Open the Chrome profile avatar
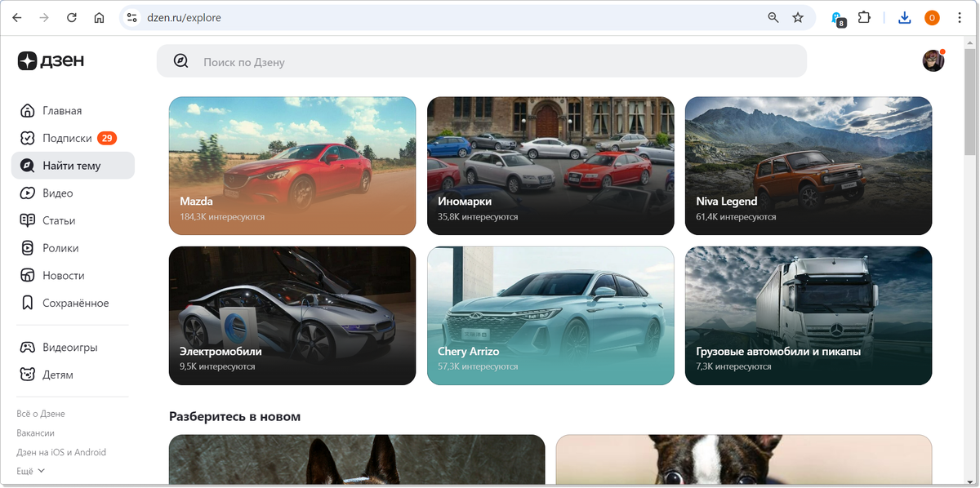This screenshot has width=980, height=488. tap(932, 17)
